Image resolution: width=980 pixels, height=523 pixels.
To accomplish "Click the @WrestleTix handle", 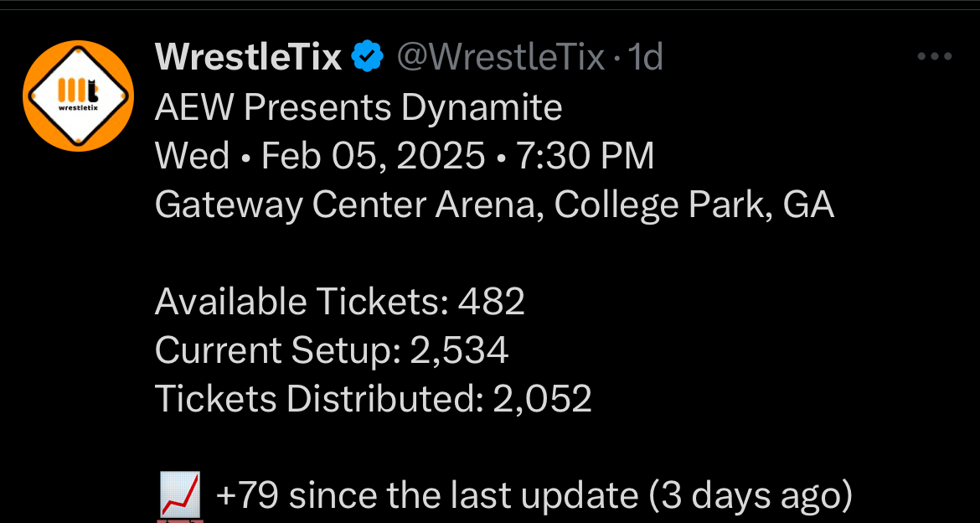I will tap(500, 58).
